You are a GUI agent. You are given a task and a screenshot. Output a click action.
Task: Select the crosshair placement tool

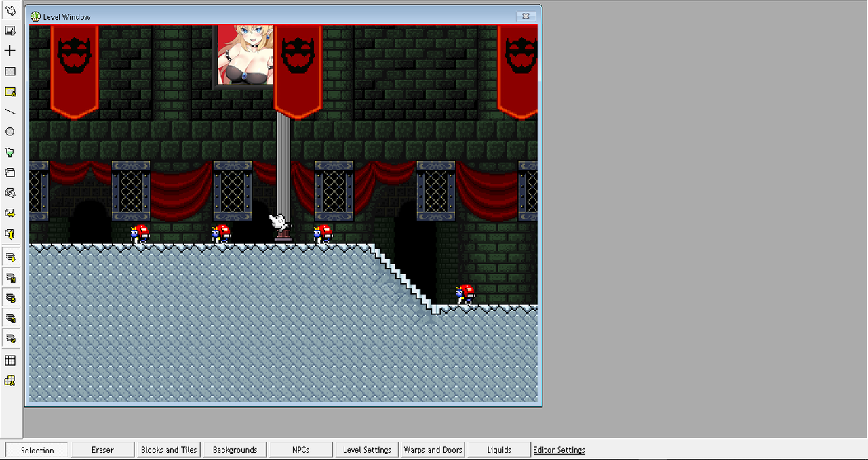click(x=10, y=51)
